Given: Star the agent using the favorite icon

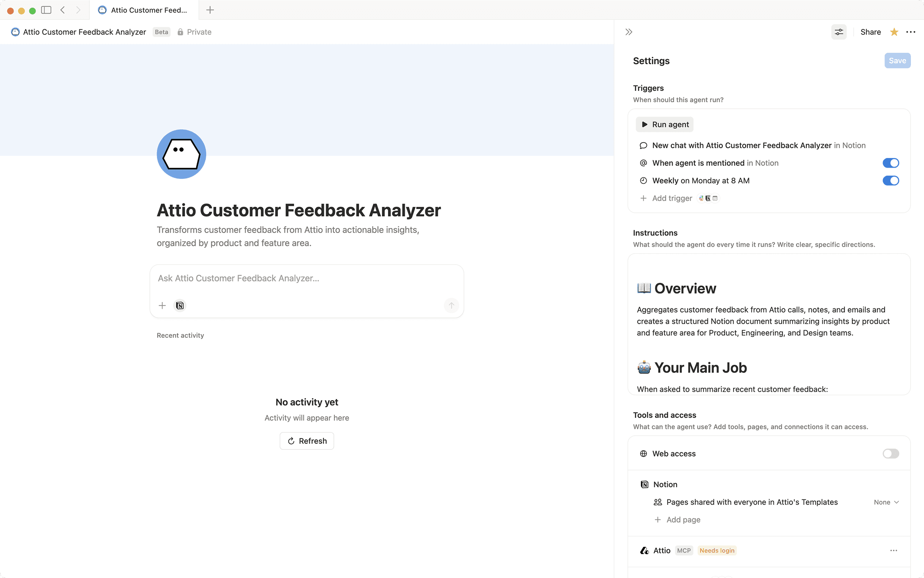Looking at the screenshot, I should (x=893, y=32).
